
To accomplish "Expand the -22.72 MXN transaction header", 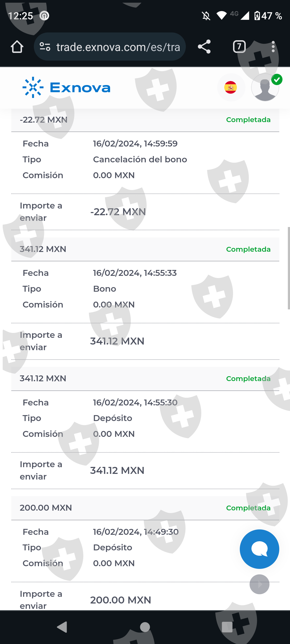I will click(145, 120).
